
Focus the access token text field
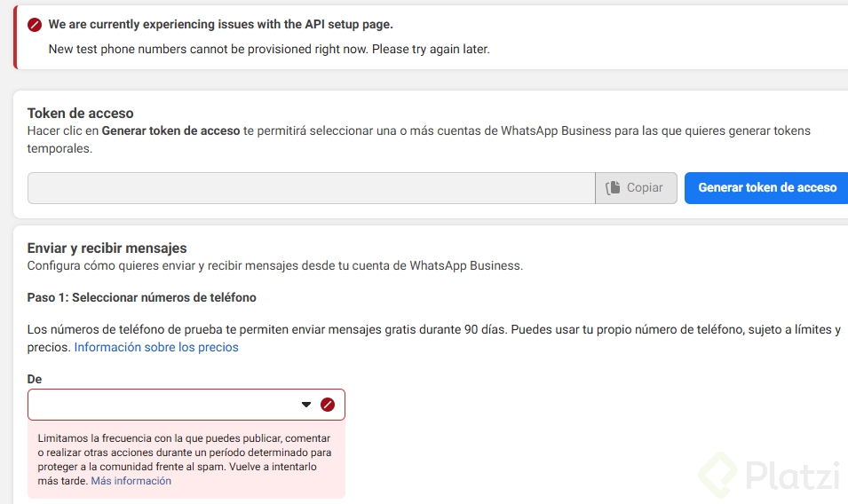(311, 188)
